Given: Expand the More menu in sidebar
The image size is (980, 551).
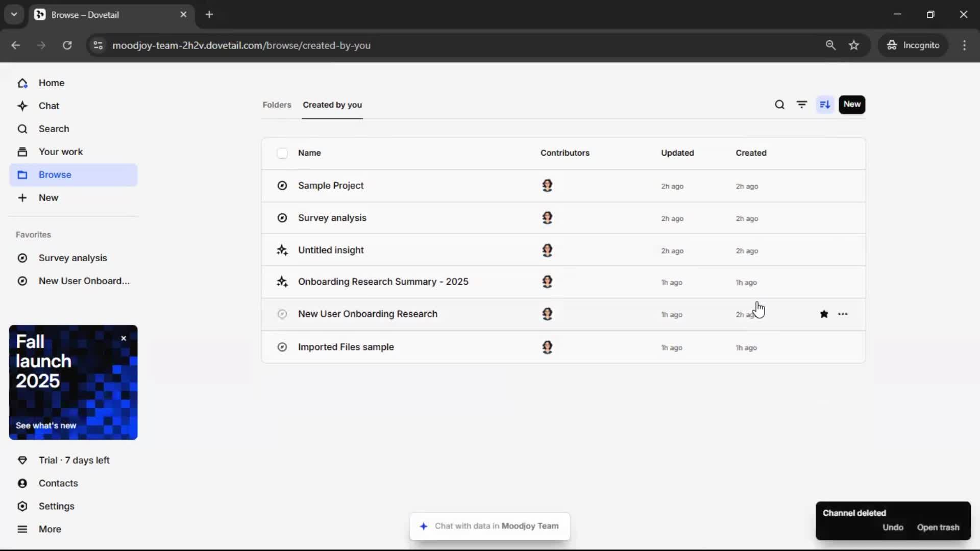Looking at the screenshot, I should pyautogui.click(x=50, y=529).
